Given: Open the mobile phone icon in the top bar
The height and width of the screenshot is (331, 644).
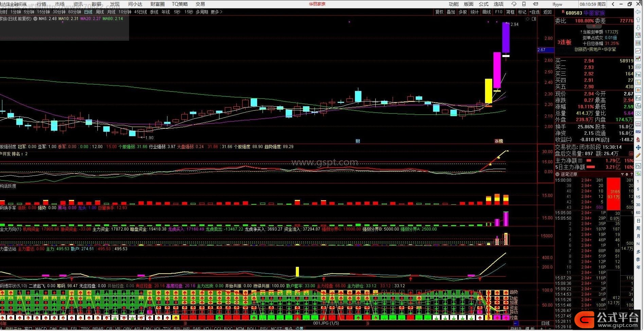Looking at the screenshot, I should 524,4.
